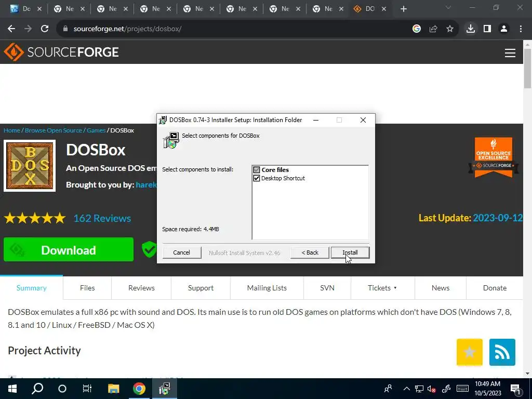Screen dimensions: 532x399
Task: Open the notification center icon
Action: point(516,389)
